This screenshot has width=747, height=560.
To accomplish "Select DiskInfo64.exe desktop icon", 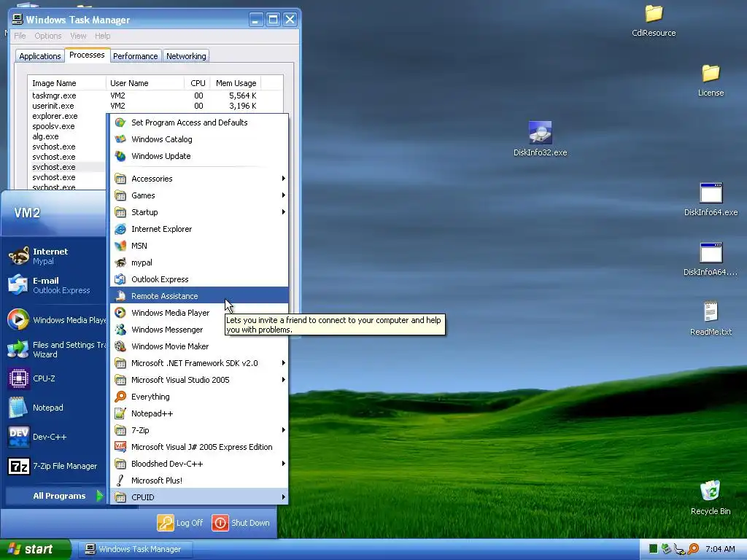I will [x=711, y=199].
